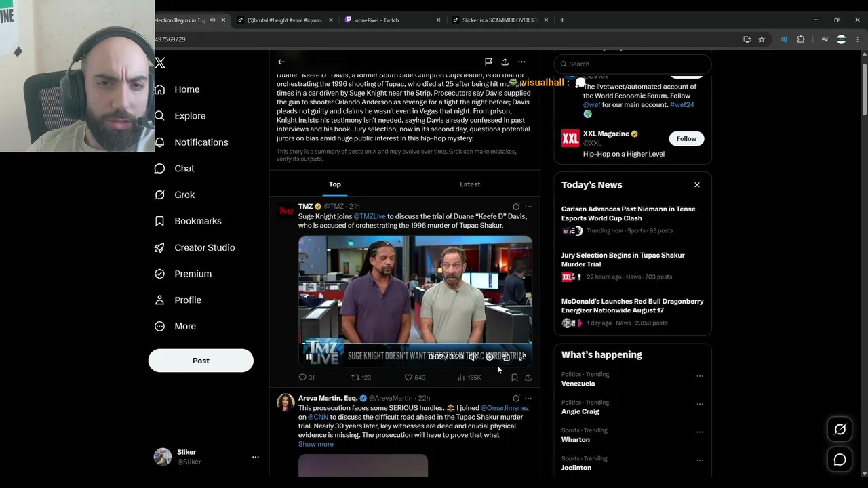Open options for Joelinton trend
This screenshot has height=488, width=868.
click(x=700, y=461)
